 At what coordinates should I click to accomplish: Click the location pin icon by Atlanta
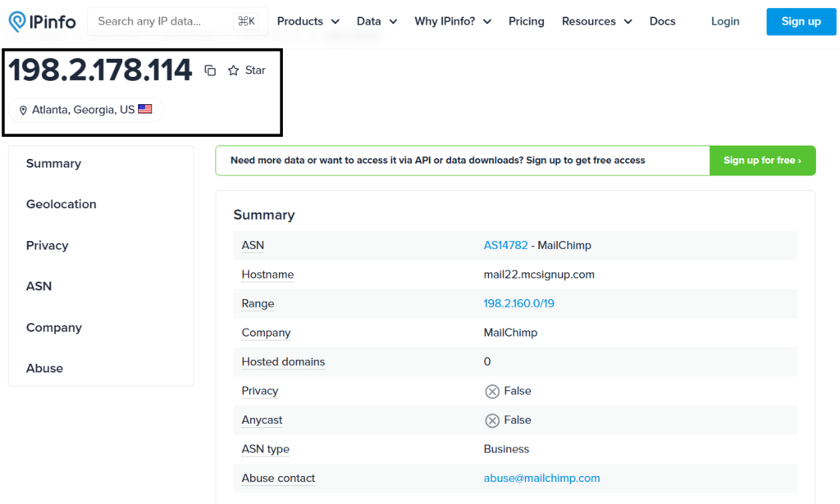23,110
